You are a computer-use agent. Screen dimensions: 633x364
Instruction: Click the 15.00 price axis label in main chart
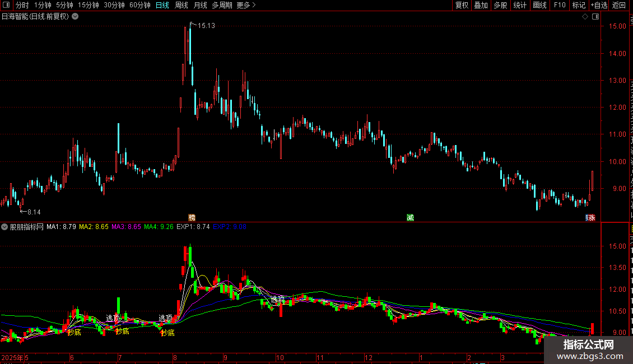(617, 26)
